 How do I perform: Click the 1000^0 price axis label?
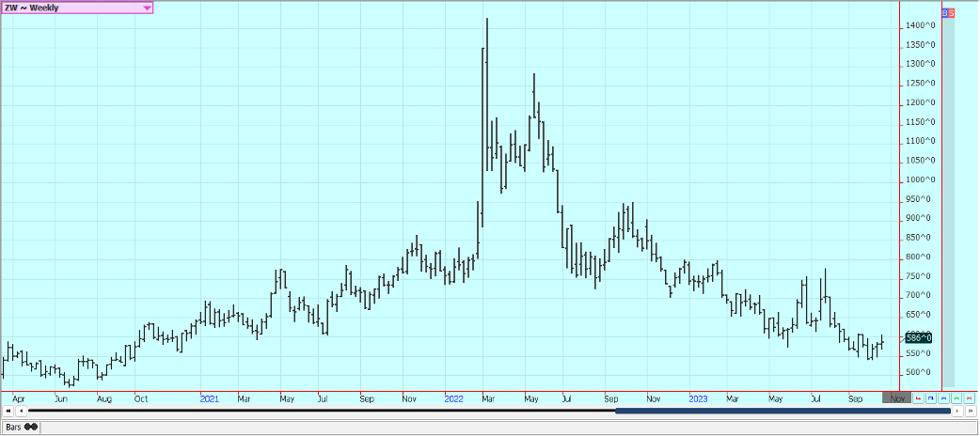tap(922, 179)
